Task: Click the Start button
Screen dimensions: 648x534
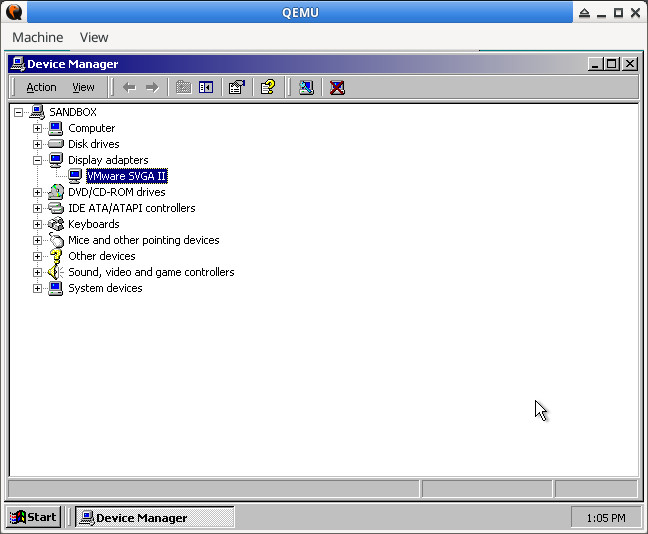Action: (x=34, y=517)
